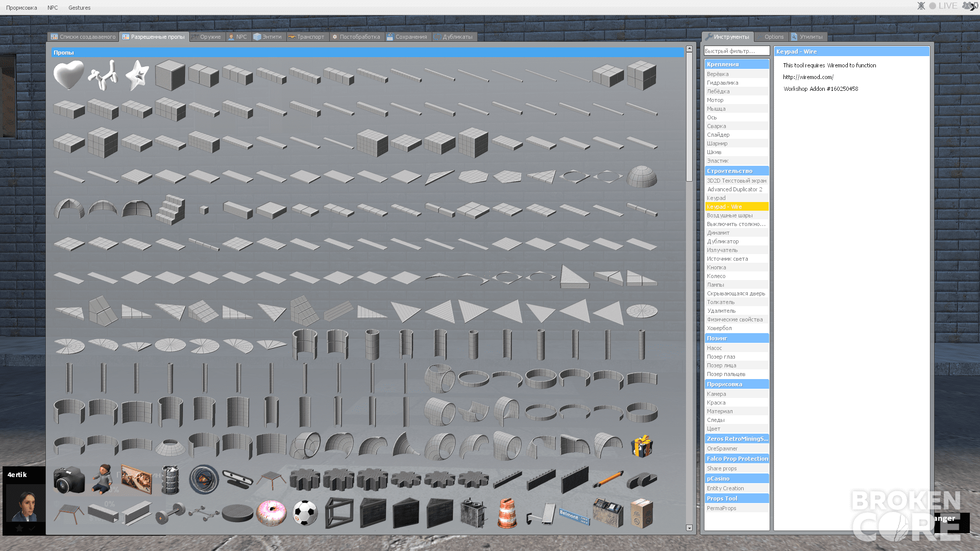The width and height of the screenshot is (980, 551).
Task: Spawn the small tiny cube prop
Action: (x=204, y=210)
